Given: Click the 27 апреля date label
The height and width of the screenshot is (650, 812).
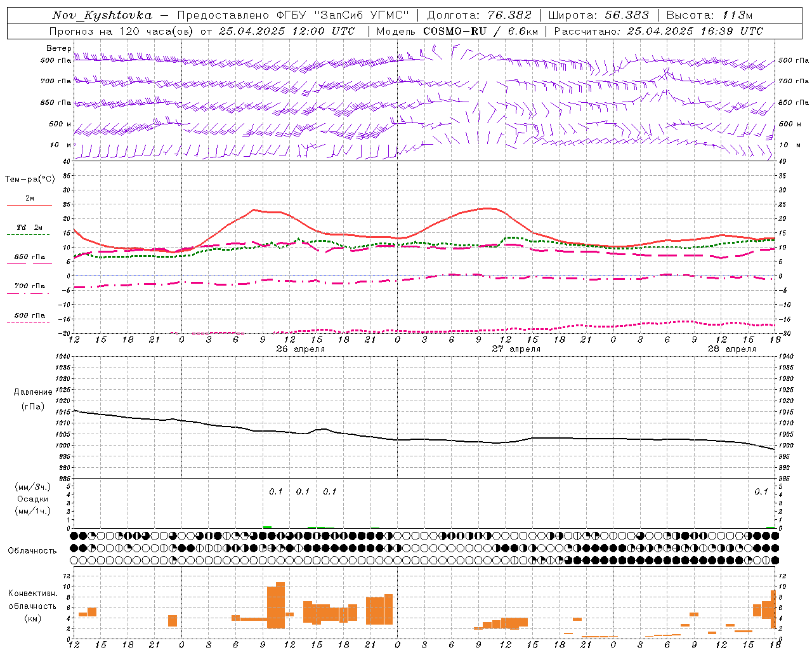Looking at the screenshot, I should coord(516,349).
